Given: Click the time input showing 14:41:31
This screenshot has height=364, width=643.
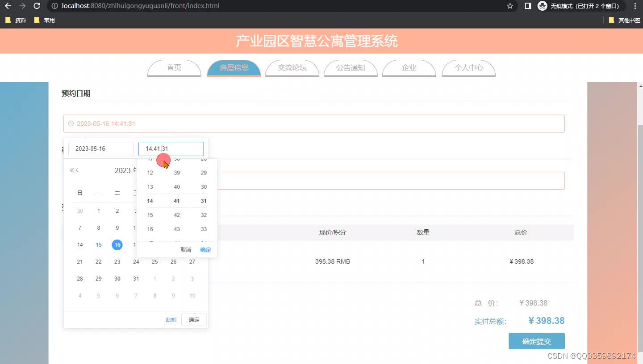Looking at the screenshot, I should 171,149.
